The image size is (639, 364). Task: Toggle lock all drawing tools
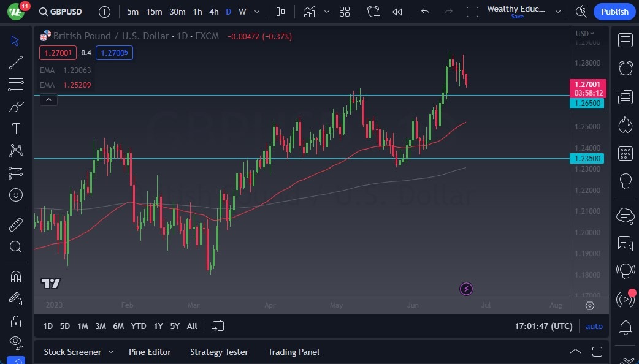pos(16,321)
